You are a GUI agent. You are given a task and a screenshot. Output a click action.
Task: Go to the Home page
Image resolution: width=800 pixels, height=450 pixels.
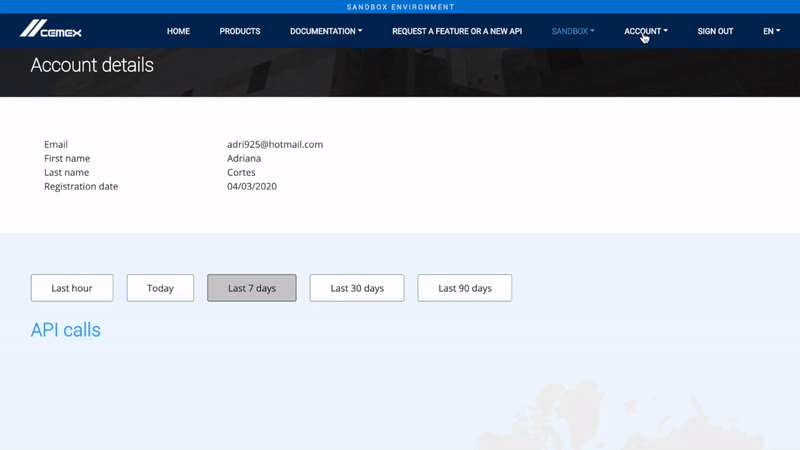coord(178,31)
